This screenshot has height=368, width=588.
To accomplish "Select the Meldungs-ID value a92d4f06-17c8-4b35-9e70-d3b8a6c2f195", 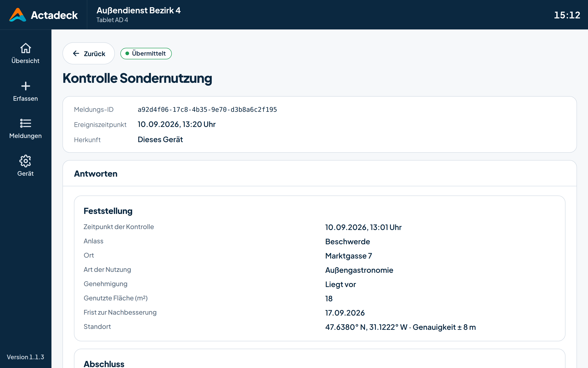I will [x=207, y=110].
